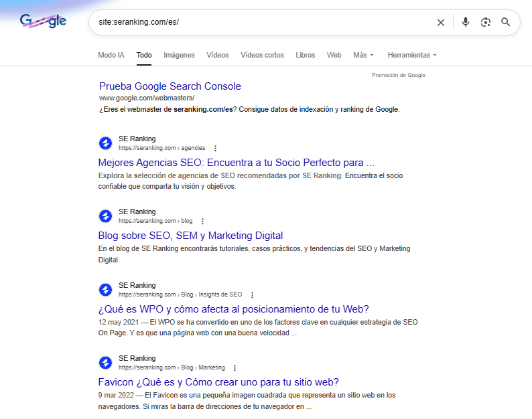Click the SE Ranking site name above the Blog sobre SEO result
Screen dimensions: 532x419
tap(137, 212)
